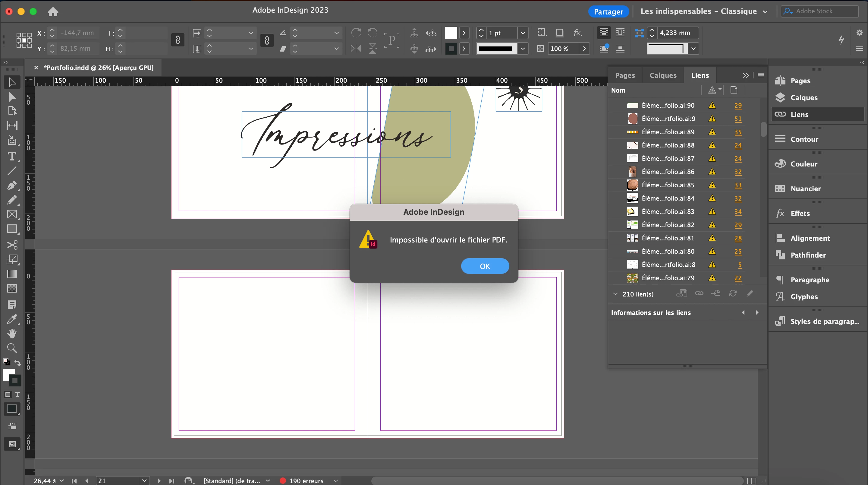Open the Nuancier panel in dock
This screenshot has height=485, width=868.
point(805,189)
